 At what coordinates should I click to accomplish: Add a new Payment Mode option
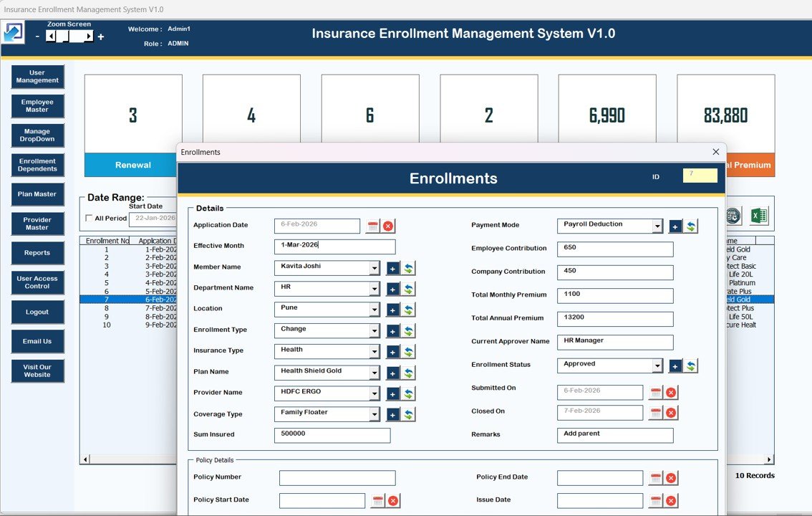pyautogui.click(x=675, y=226)
